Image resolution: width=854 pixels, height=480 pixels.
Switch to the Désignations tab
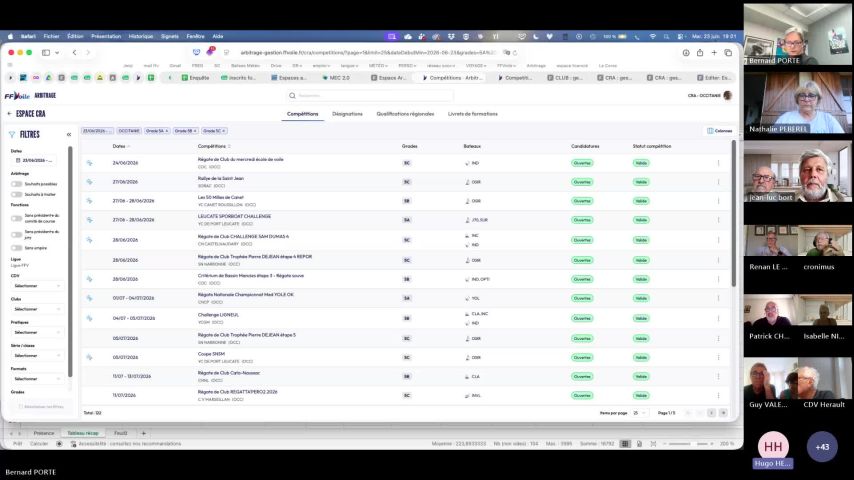[347, 114]
